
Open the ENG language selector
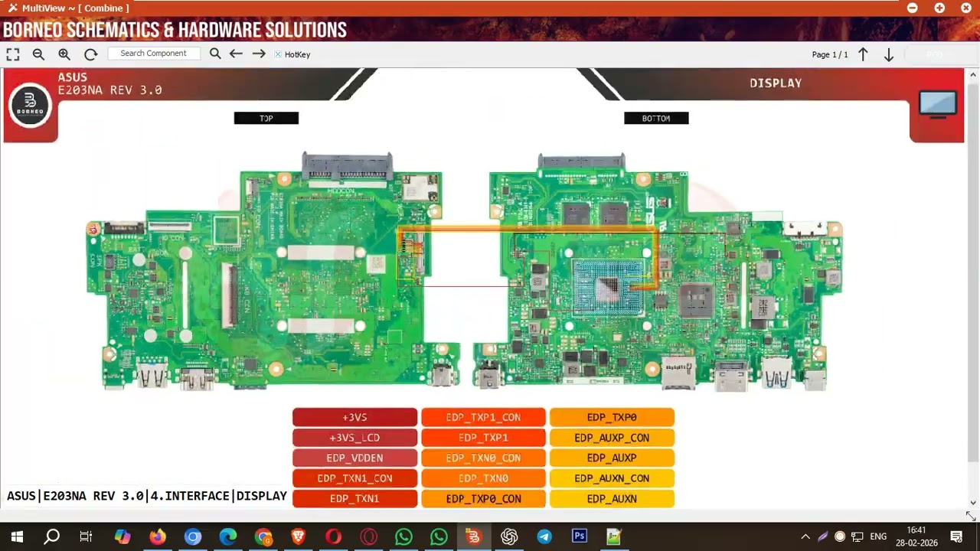[878, 536]
